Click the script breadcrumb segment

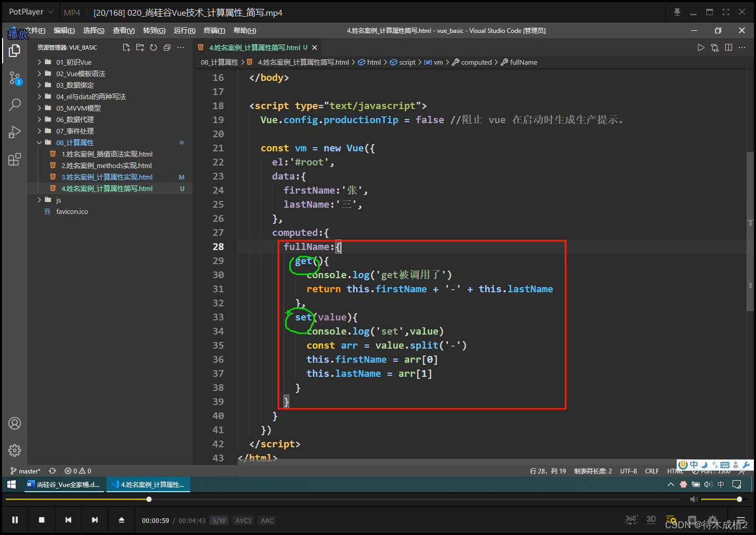[x=403, y=62]
